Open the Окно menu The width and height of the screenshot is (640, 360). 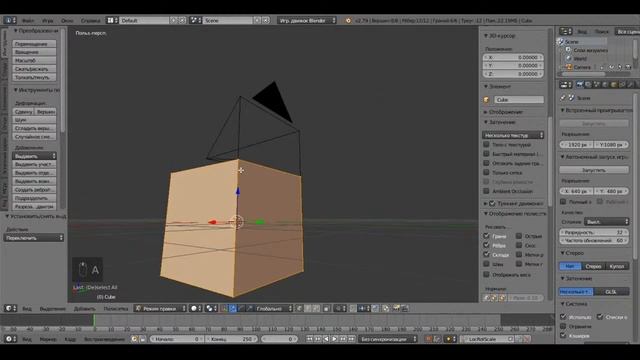pyautogui.click(x=67, y=20)
